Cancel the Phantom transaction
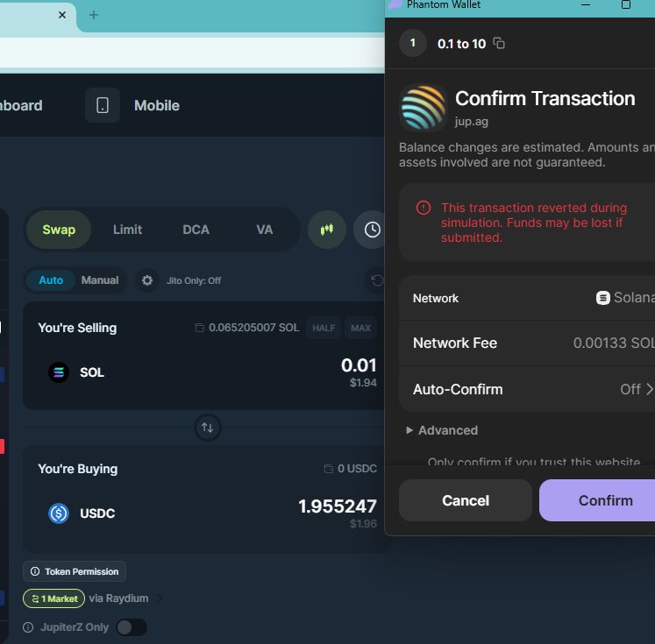The width and height of the screenshot is (655, 644). pos(466,500)
